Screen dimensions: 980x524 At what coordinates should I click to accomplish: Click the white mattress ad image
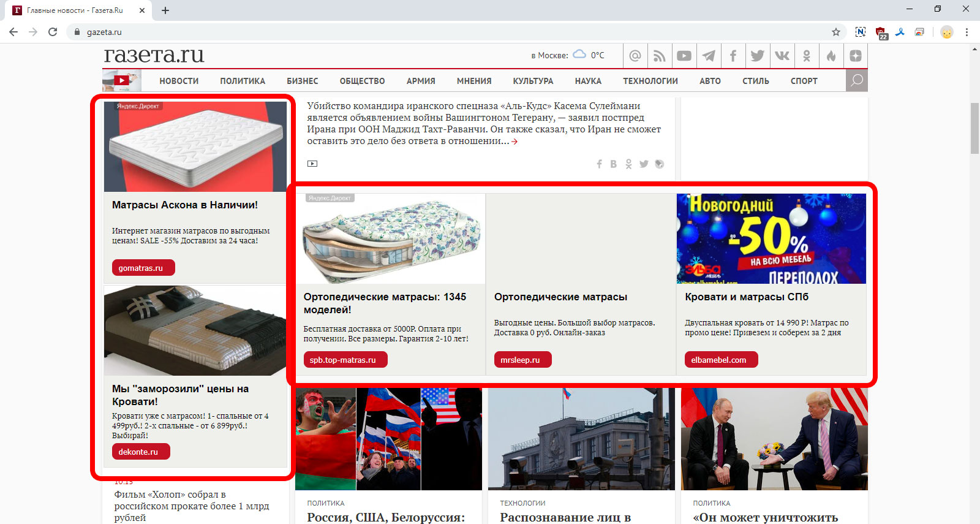click(195, 147)
